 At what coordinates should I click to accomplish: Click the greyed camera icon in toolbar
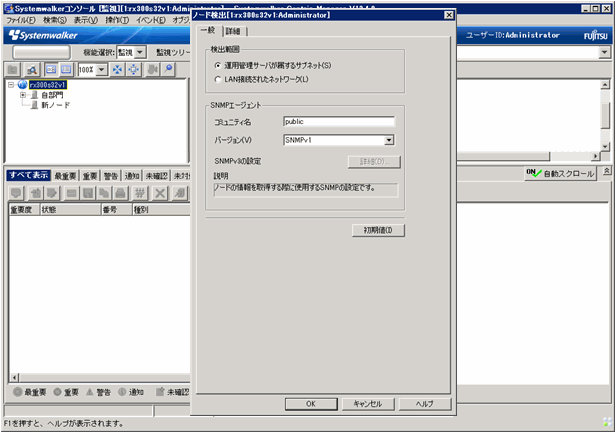coord(152,70)
